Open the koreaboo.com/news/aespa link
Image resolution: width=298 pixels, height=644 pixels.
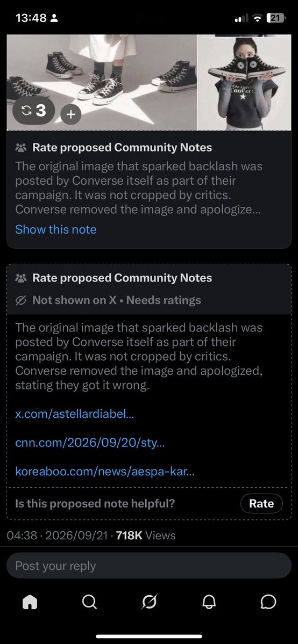pyautogui.click(x=105, y=471)
